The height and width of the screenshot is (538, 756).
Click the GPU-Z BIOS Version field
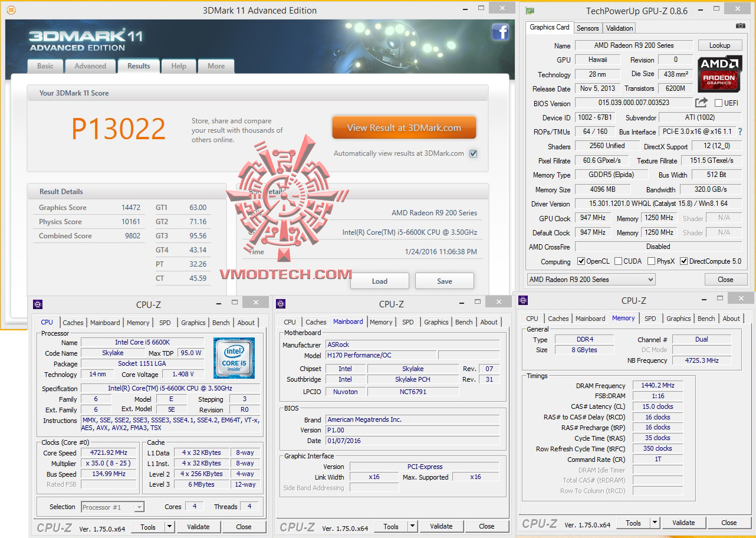[x=634, y=103]
